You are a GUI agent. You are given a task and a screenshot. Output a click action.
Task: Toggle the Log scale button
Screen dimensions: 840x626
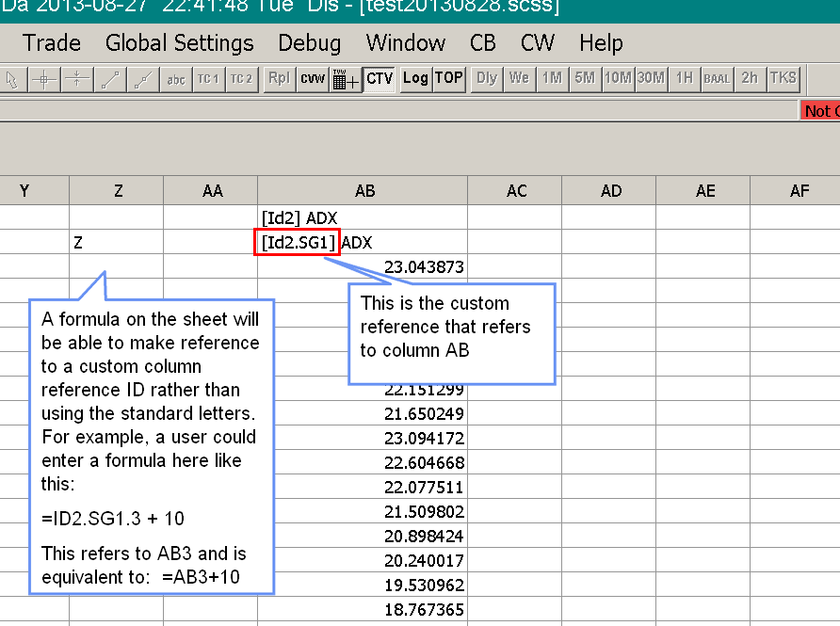coord(415,79)
